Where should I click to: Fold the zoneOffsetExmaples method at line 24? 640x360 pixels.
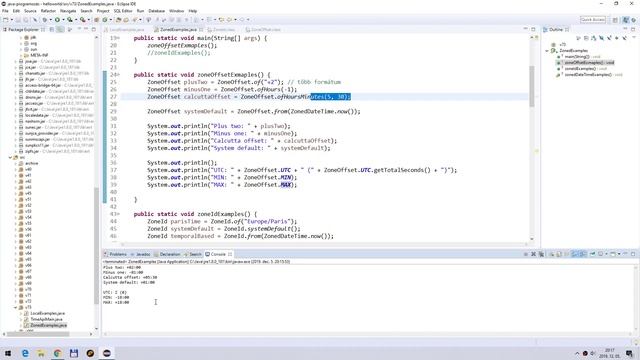coord(118,75)
